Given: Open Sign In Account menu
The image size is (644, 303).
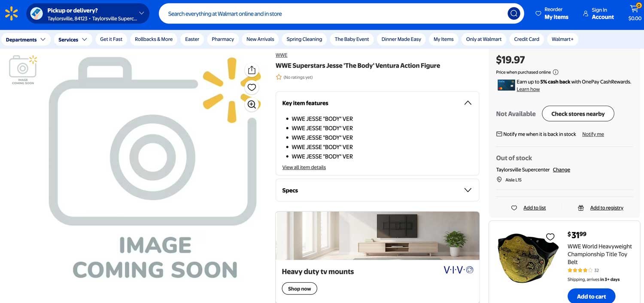Looking at the screenshot, I should pos(598,14).
